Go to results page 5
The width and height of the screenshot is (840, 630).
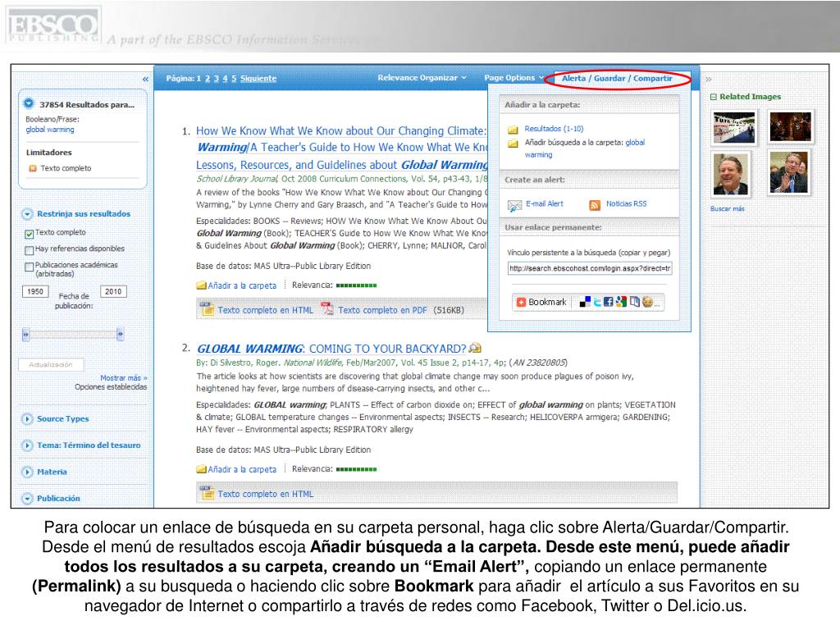[x=234, y=79]
